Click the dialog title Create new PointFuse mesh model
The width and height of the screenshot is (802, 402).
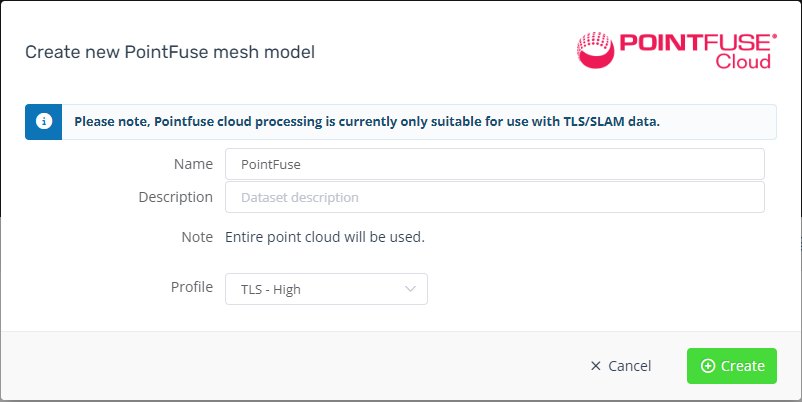[170, 51]
